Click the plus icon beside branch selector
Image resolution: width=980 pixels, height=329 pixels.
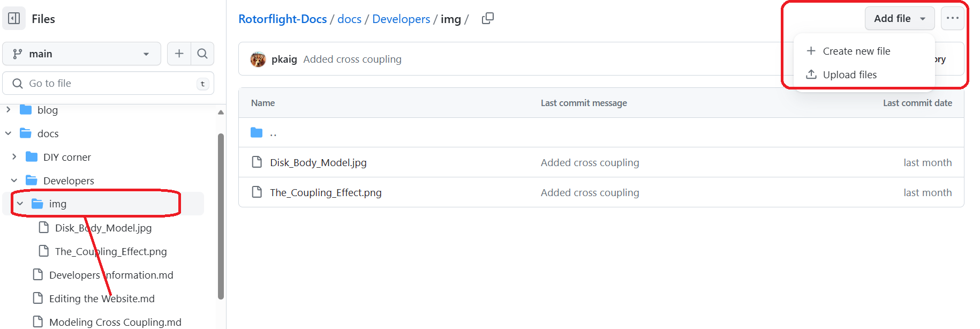click(x=179, y=54)
